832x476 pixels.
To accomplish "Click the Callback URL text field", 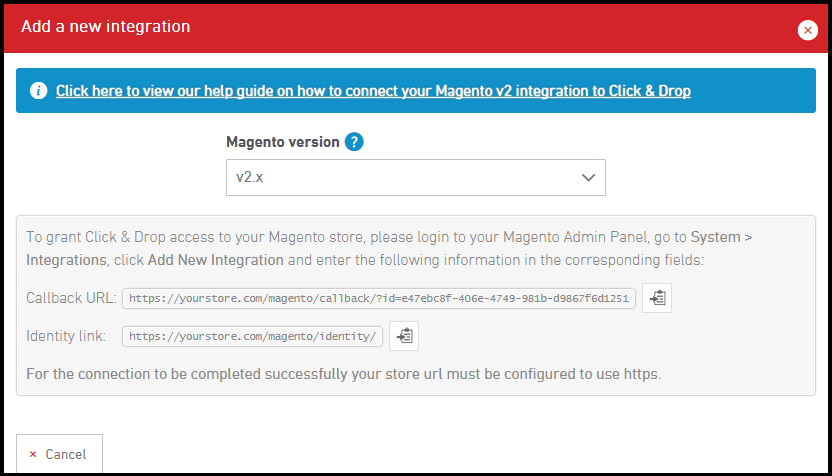I will coord(378,298).
